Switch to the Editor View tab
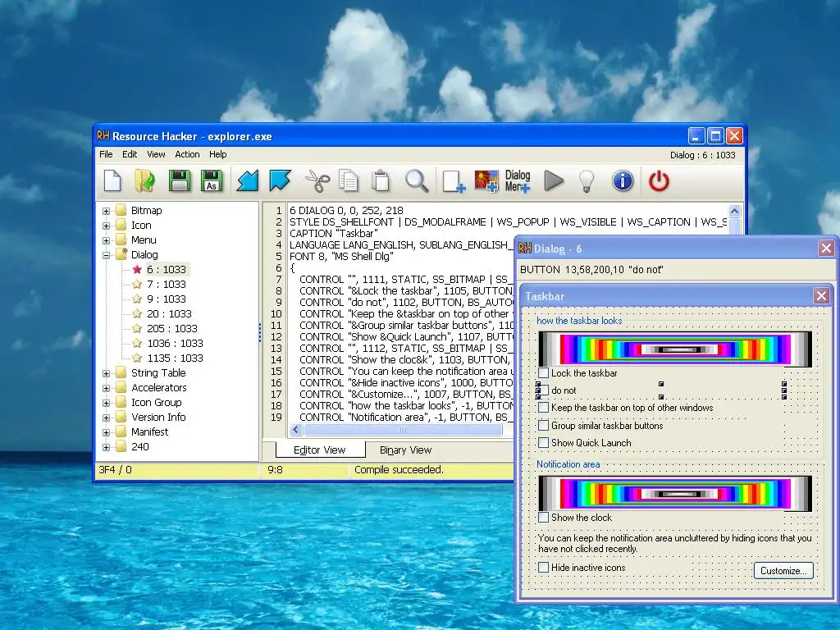Viewport: 840px width, 630px height. 320,450
